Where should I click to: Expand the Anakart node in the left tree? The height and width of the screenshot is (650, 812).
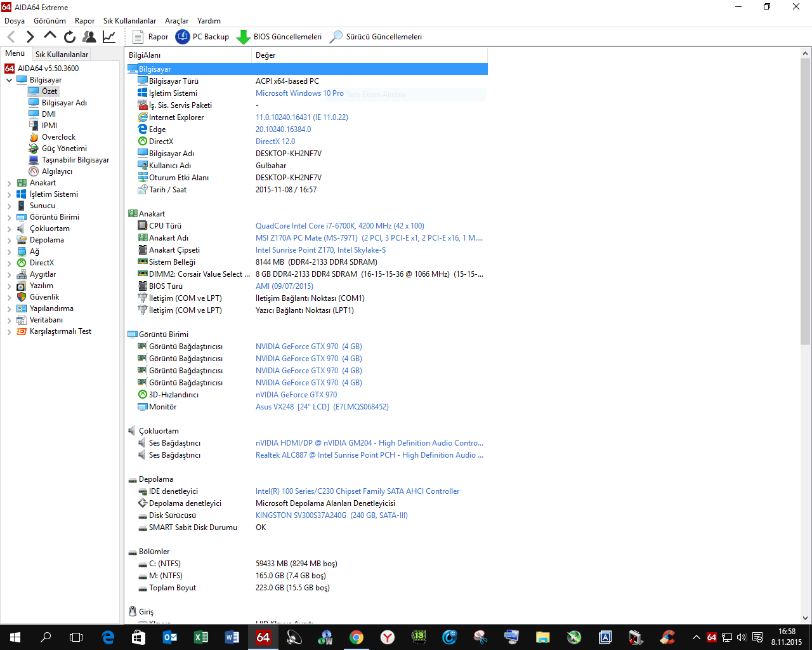point(9,183)
